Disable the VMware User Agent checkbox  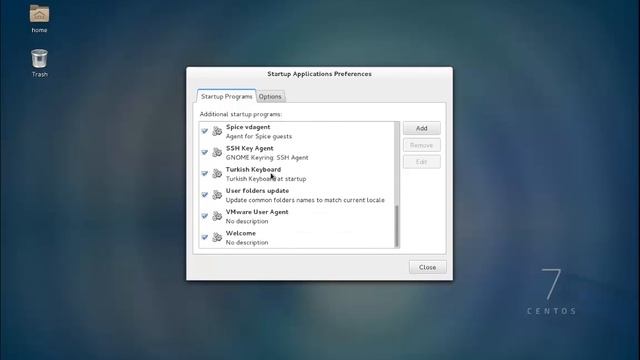click(205, 216)
